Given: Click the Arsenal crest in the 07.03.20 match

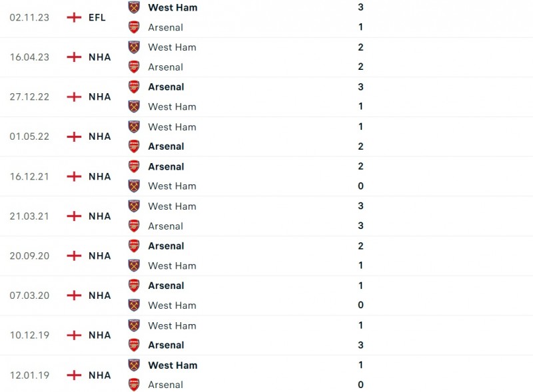Looking at the screenshot, I should point(134,286).
